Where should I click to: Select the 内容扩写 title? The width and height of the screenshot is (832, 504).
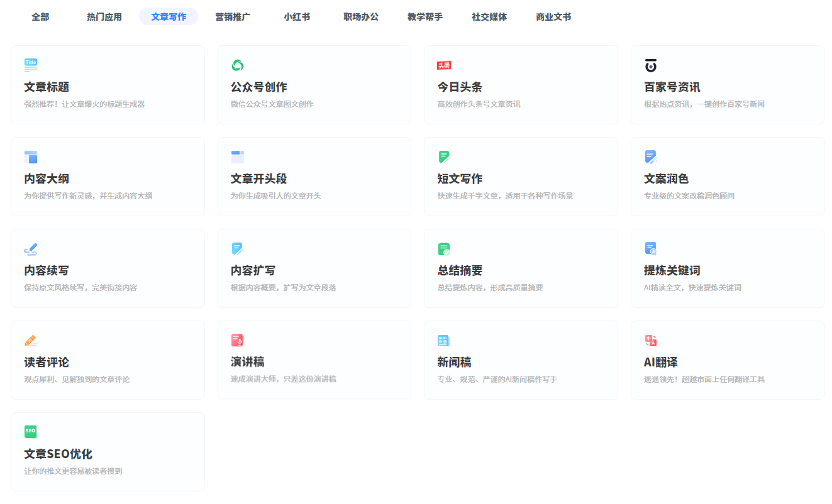click(x=253, y=271)
